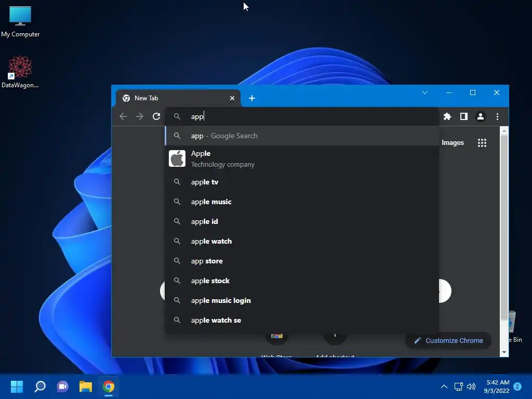Click Chrome icon in taskbar
Screen dimensions: 532x399
(x=109, y=387)
